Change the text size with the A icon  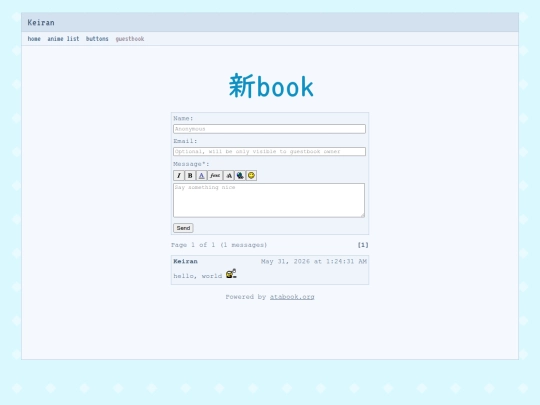[229, 176]
